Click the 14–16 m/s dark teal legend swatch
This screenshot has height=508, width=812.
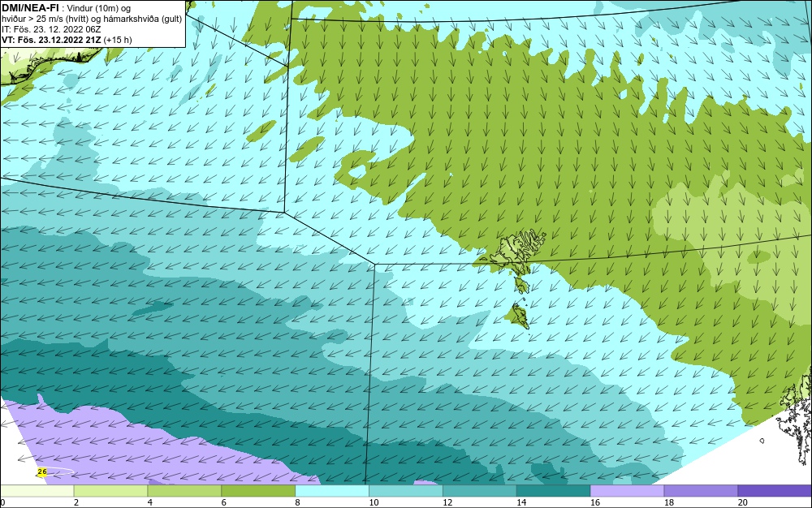coord(554,491)
